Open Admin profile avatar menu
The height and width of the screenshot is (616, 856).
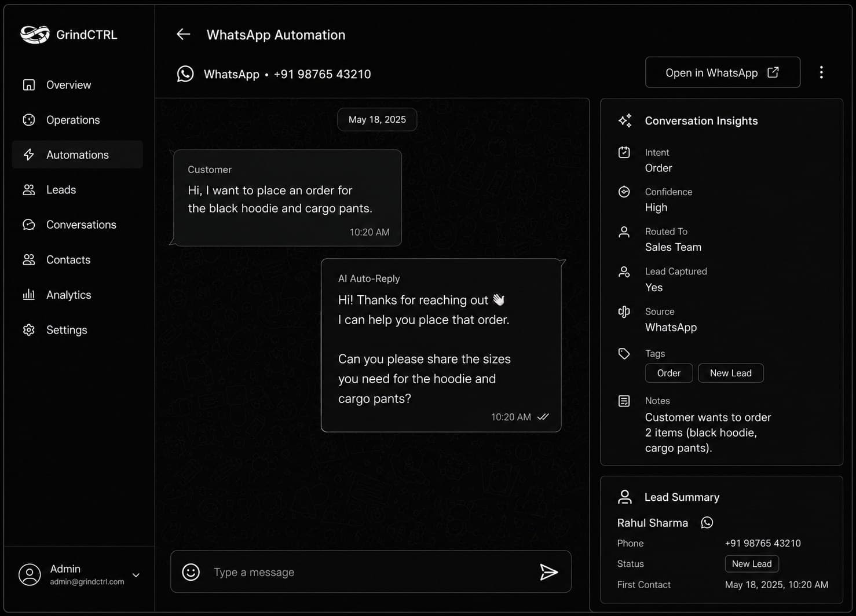click(30, 574)
